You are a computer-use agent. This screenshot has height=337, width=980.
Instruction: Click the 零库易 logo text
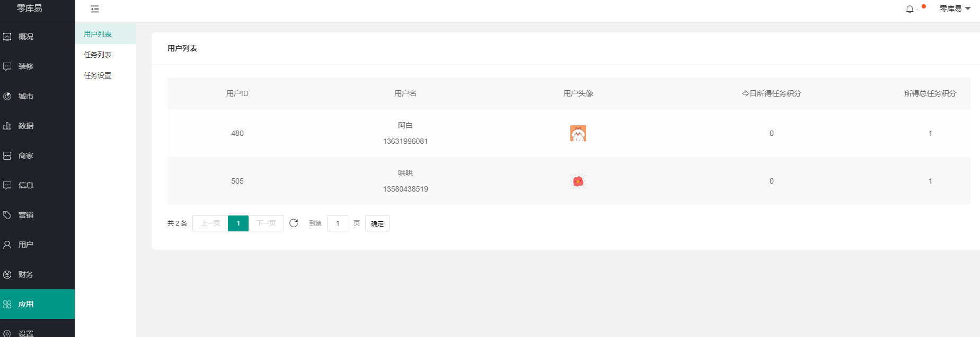pyautogui.click(x=30, y=8)
